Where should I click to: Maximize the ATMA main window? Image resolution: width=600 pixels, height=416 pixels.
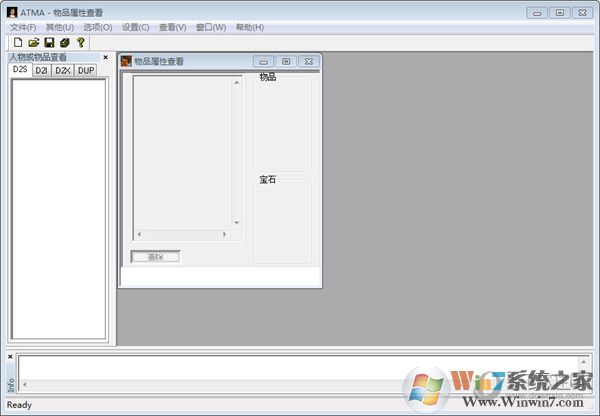coord(559,13)
